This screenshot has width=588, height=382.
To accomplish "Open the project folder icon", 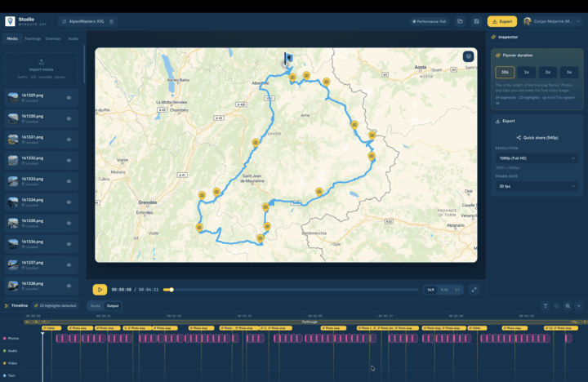I will 460,21.
